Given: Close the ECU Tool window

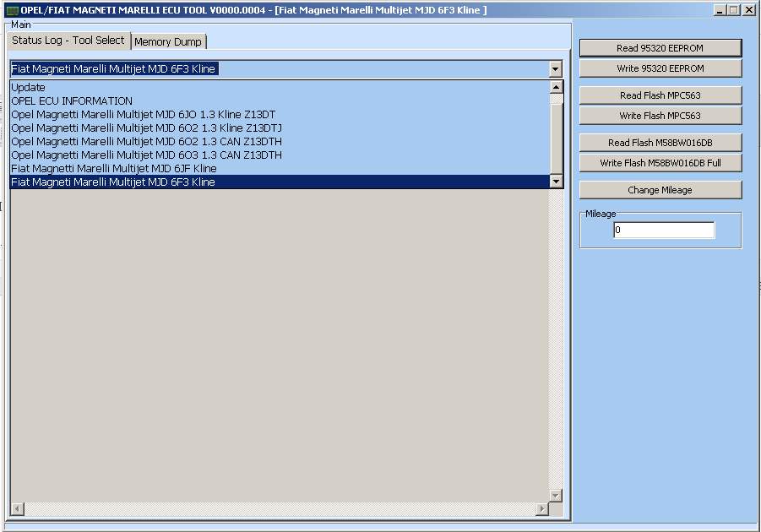Looking at the screenshot, I should coord(749,9).
